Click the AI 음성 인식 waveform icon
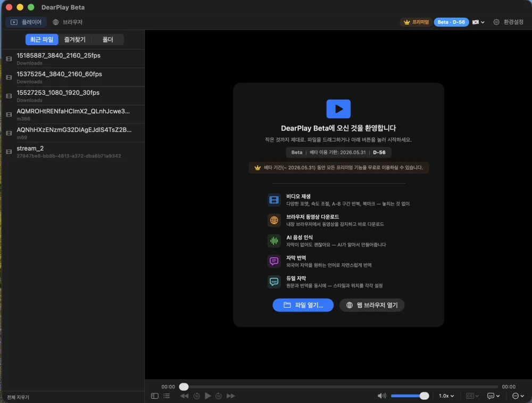Screen dimensions: 532x403 point(274,241)
